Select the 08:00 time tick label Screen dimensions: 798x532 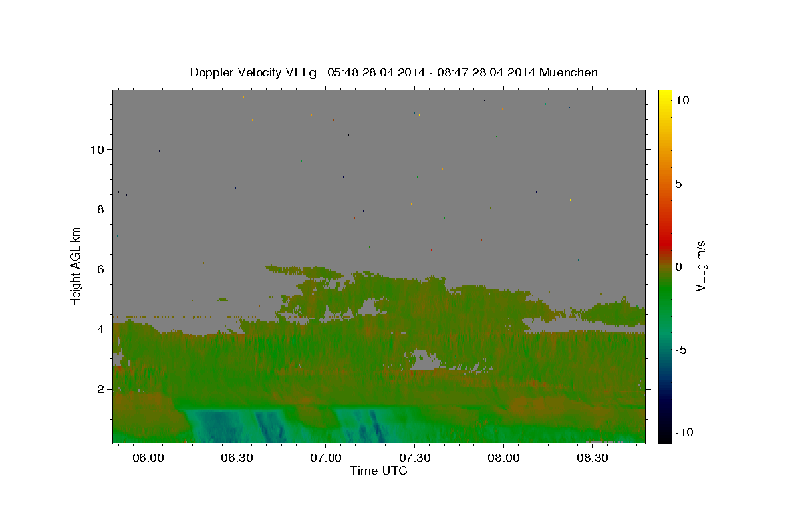pyautogui.click(x=503, y=458)
